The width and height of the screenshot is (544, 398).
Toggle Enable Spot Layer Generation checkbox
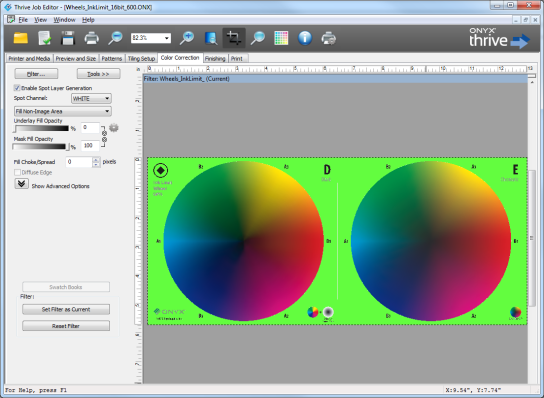point(17,88)
